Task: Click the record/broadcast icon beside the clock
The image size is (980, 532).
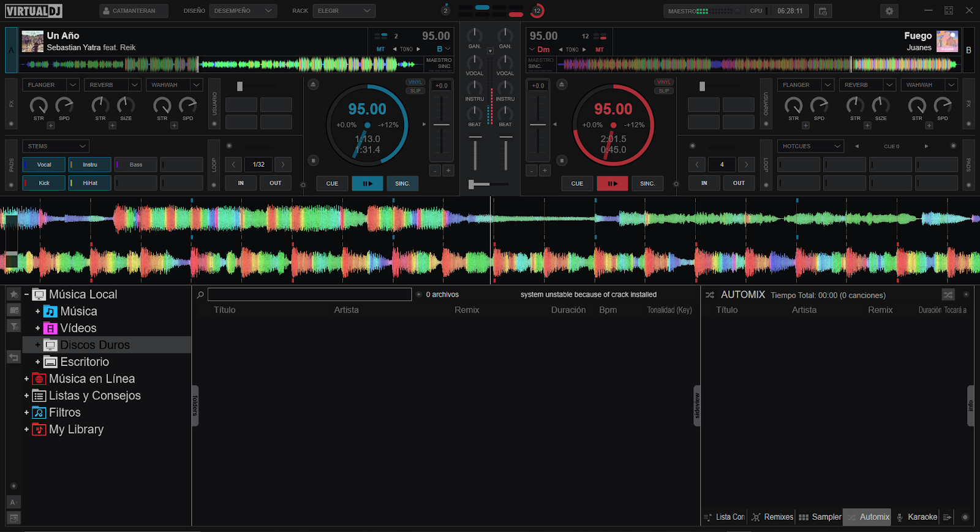Action: tap(823, 11)
